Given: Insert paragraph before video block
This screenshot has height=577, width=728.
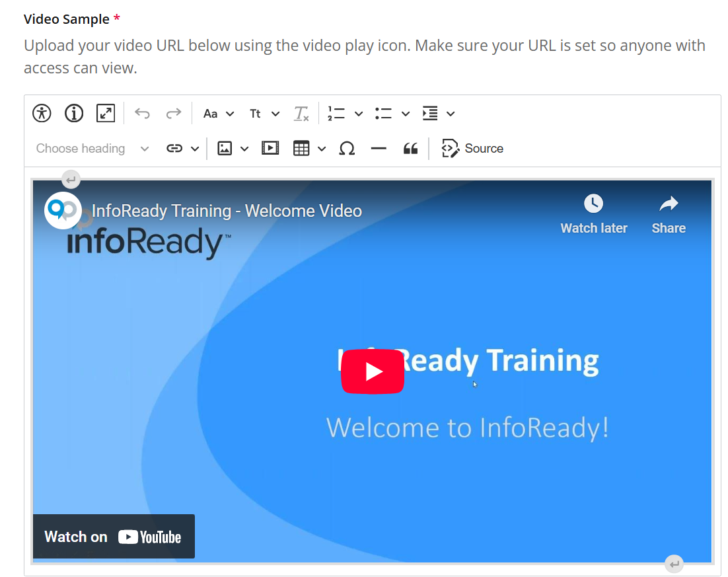Looking at the screenshot, I should click(71, 179).
